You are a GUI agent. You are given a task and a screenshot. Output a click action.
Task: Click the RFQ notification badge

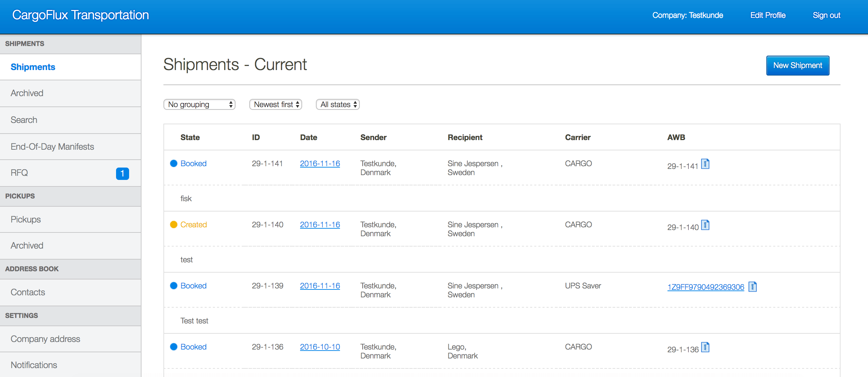tap(122, 173)
